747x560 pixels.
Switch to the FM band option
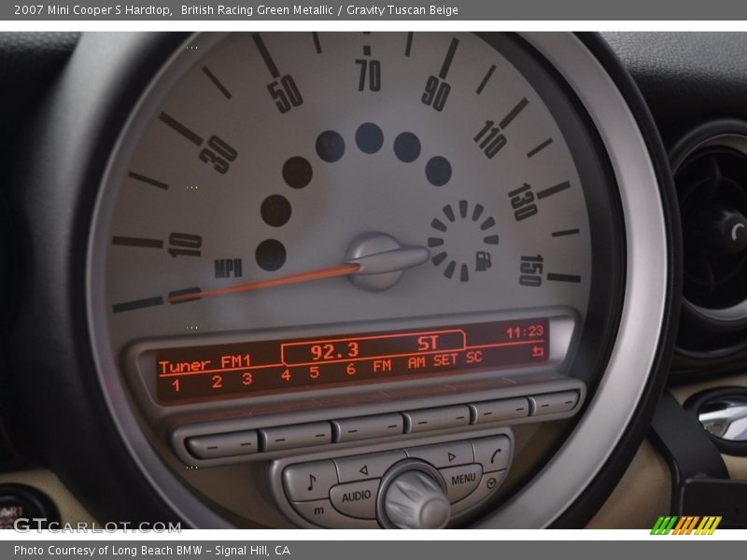382,366
